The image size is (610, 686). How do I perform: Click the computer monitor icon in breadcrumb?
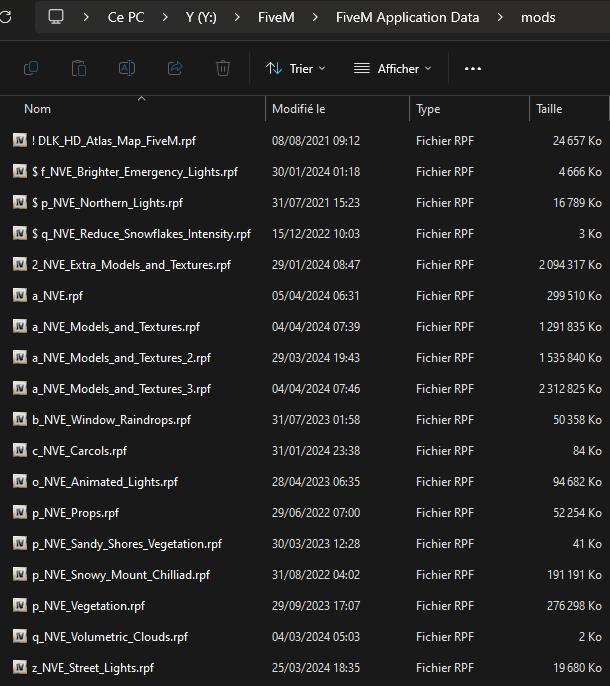56,17
